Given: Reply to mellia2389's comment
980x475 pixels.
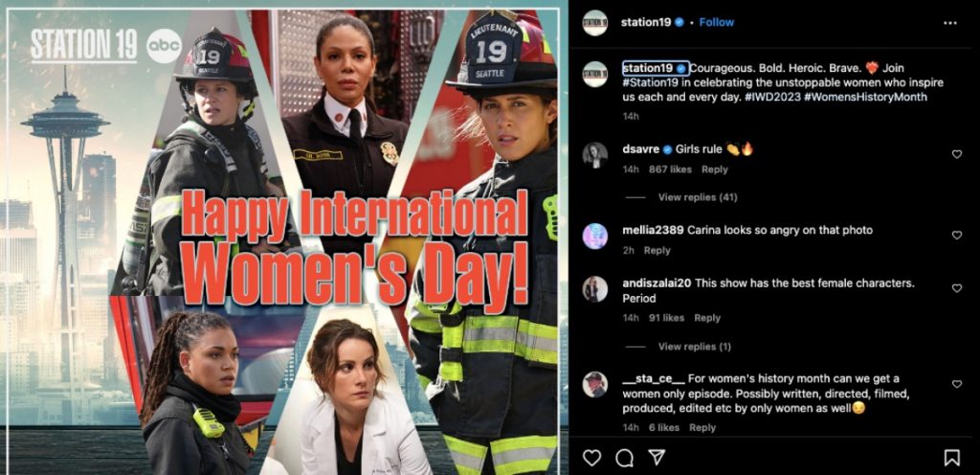Looking at the screenshot, I should pos(657,251).
